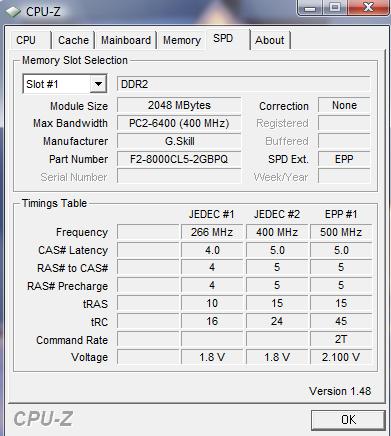Click the empty Week/Year field
This screenshot has width=391, height=436.
click(x=344, y=177)
